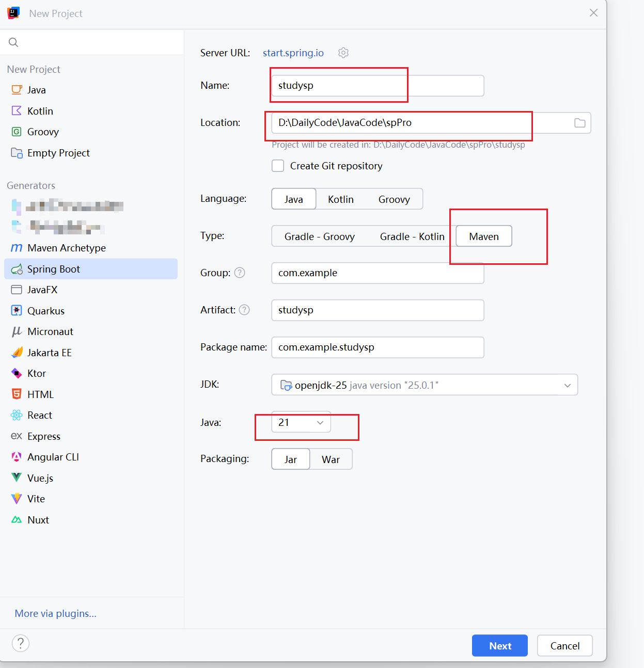Open the Spring Boot generator page
The width and height of the screenshot is (644, 668).
pyautogui.click(x=91, y=269)
